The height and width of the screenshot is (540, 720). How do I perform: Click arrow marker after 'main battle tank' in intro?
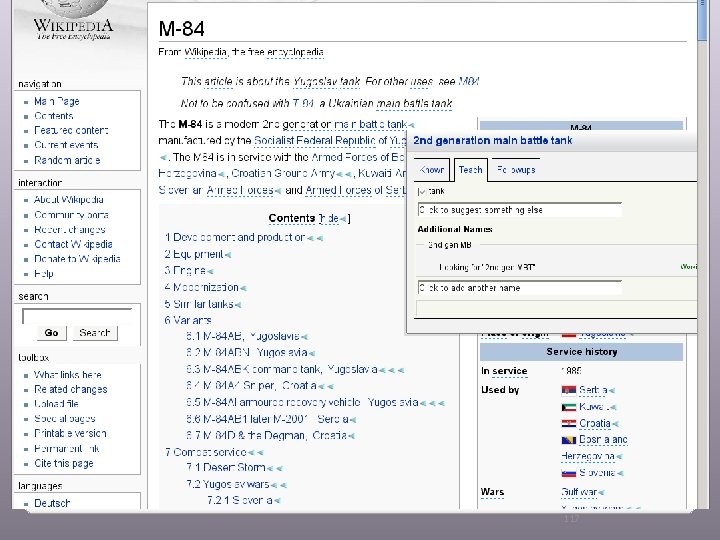coord(411,125)
